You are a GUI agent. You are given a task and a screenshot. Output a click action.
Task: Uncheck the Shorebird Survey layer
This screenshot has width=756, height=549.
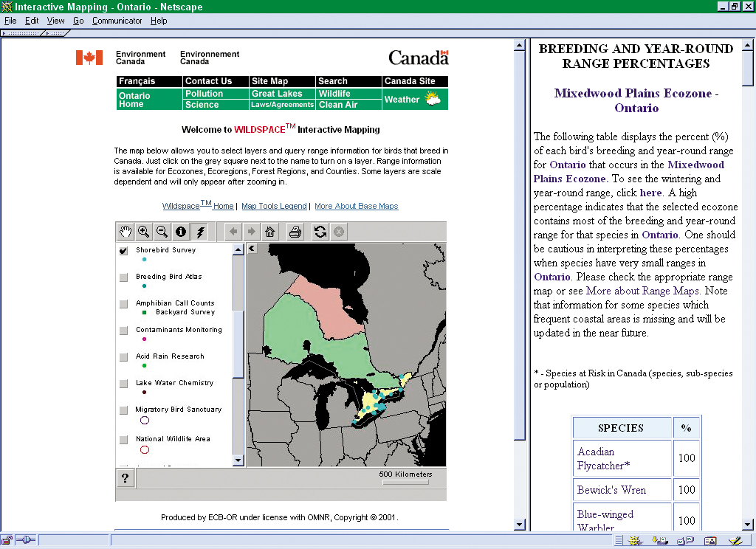click(x=123, y=251)
